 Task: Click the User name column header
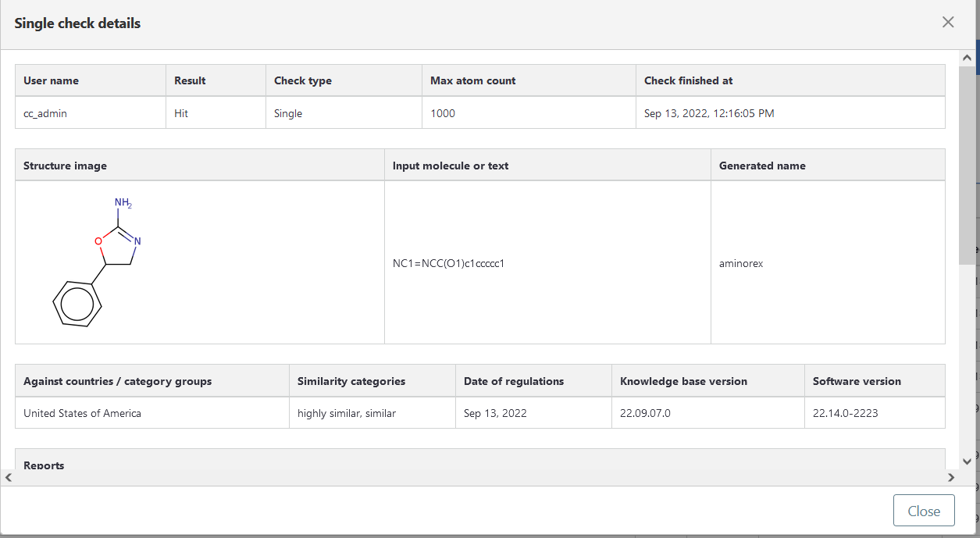pos(50,80)
